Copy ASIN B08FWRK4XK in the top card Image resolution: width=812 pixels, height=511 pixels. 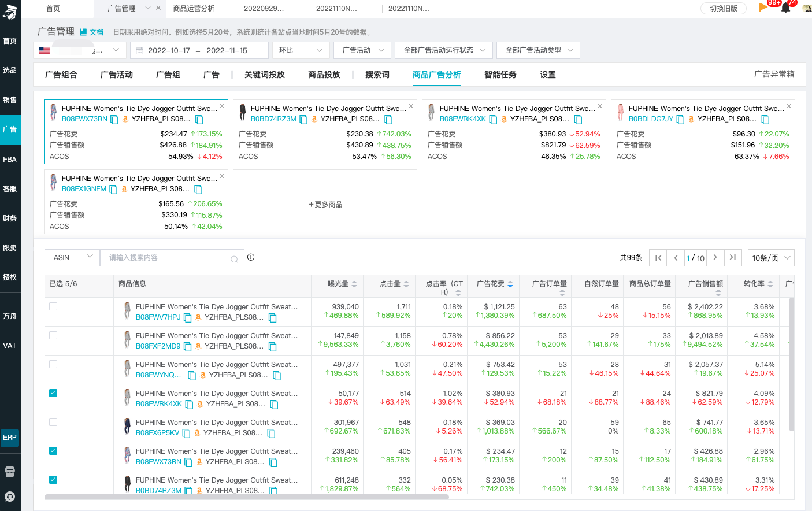(x=493, y=120)
